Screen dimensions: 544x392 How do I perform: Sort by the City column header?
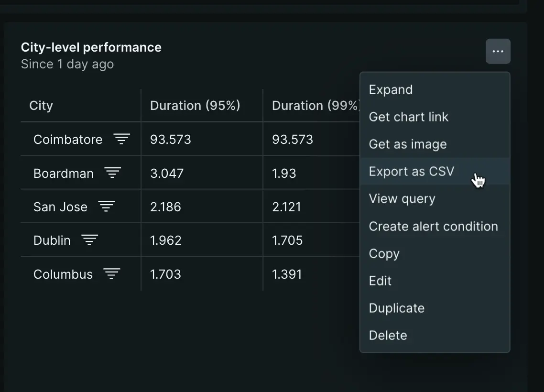(41, 106)
